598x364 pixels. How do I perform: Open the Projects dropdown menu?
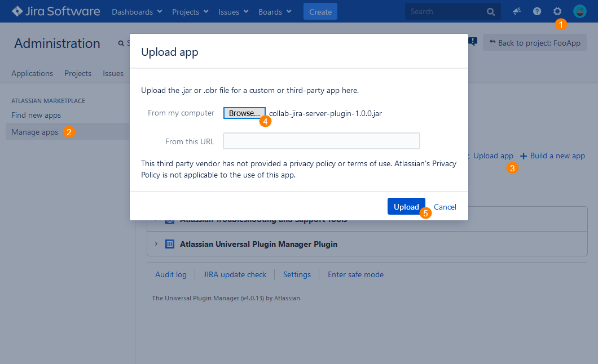click(190, 11)
